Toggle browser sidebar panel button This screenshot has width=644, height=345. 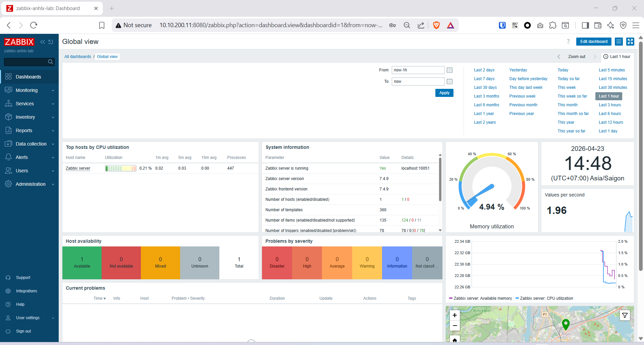(585, 25)
